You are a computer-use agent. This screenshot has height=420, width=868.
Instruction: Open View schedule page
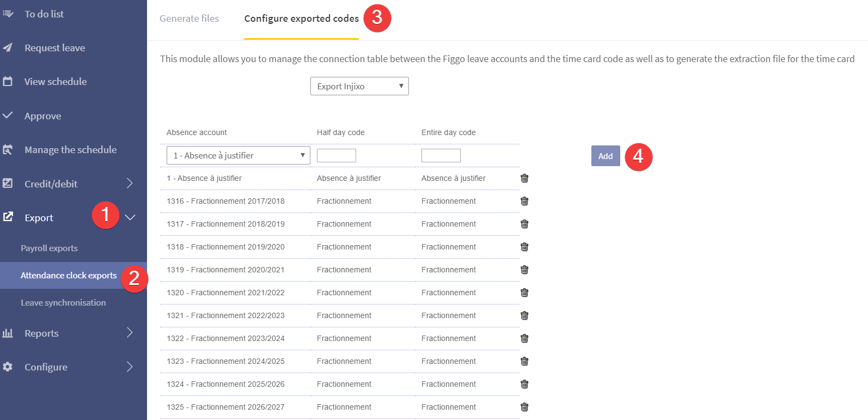point(56,82)
